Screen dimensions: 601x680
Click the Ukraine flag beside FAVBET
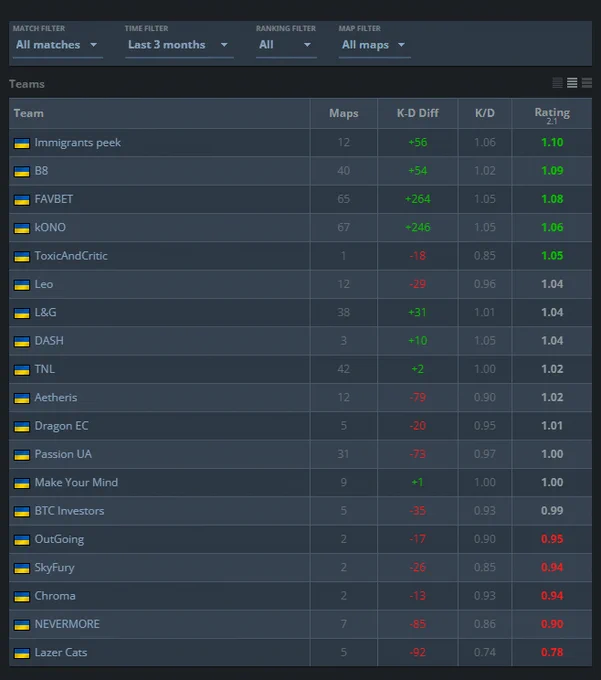pyautogui.click(x=22, y=200)
